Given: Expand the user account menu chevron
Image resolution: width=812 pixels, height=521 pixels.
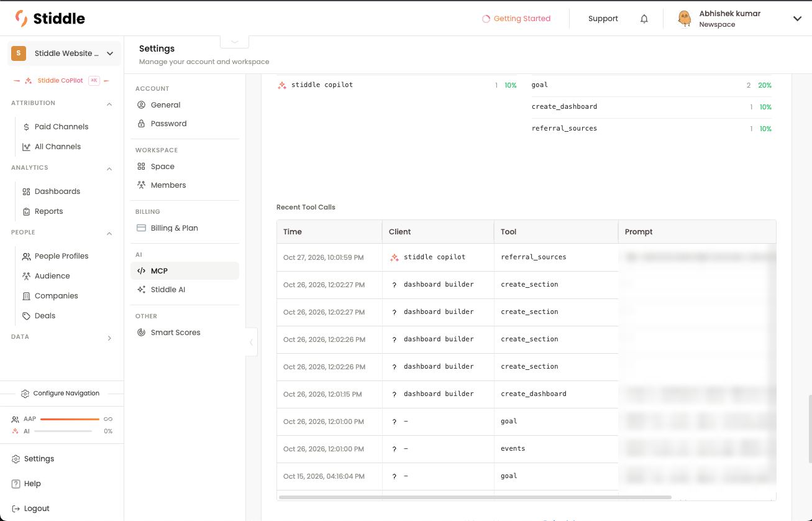Looking at the screenshot, I should 798,19.
